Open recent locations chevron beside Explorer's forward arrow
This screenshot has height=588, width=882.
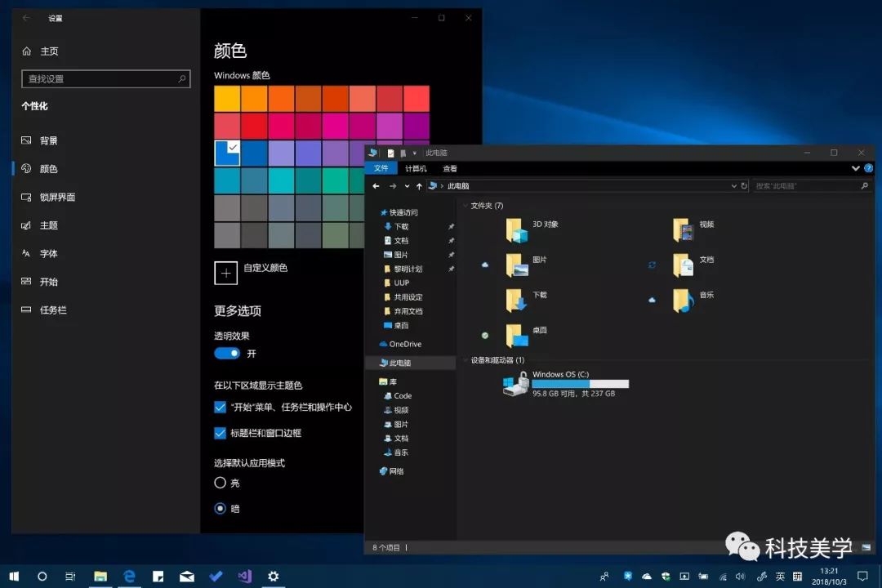coord(407,185)
